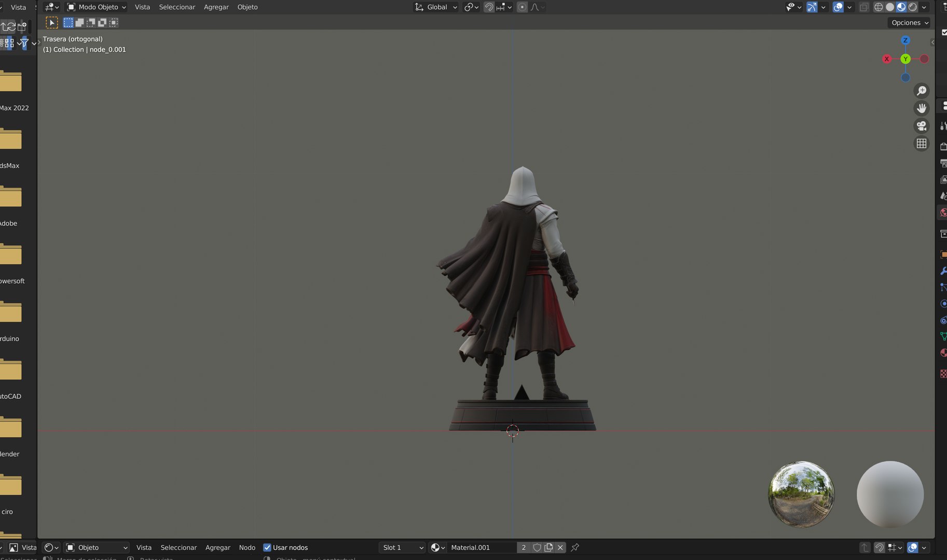Screen dimensions: 947x560
Task: Open the Nodo menu
Action: click(247, 548)
